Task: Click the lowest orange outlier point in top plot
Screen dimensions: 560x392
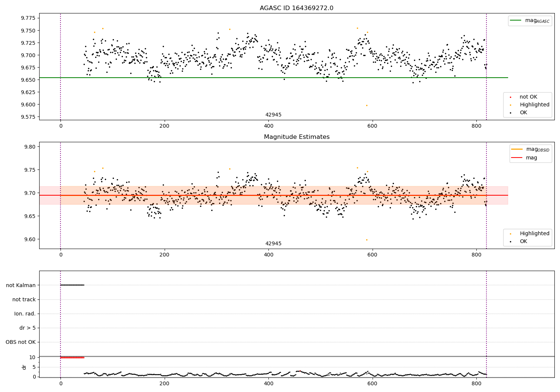Action: 367,105
